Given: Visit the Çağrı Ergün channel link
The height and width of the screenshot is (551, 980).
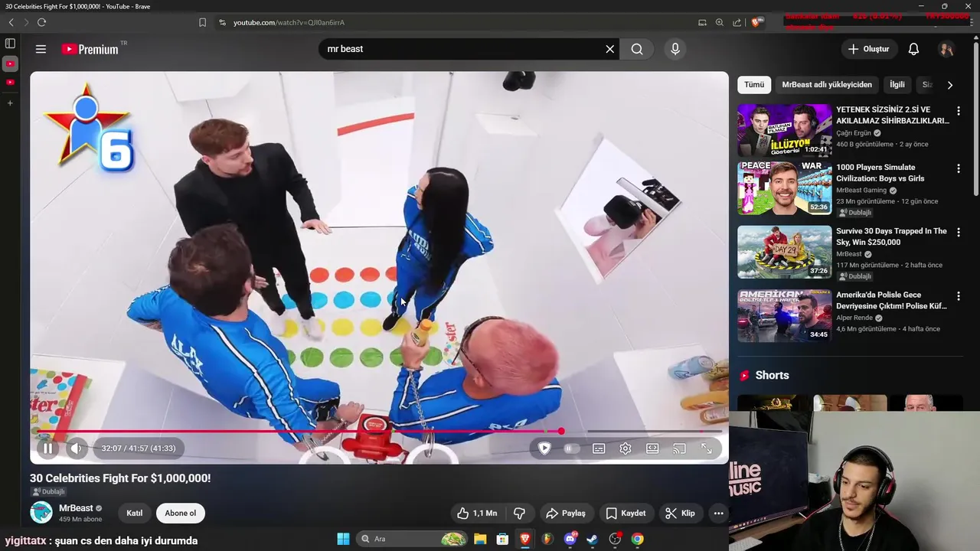Looking at the screenshot, I should pyautogui.click(x=854, y=133).
